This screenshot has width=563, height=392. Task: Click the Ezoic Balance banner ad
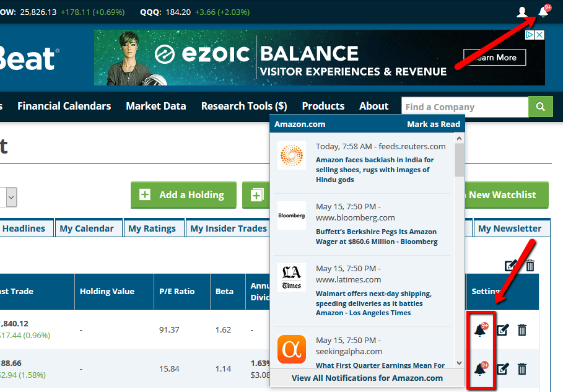320,58
